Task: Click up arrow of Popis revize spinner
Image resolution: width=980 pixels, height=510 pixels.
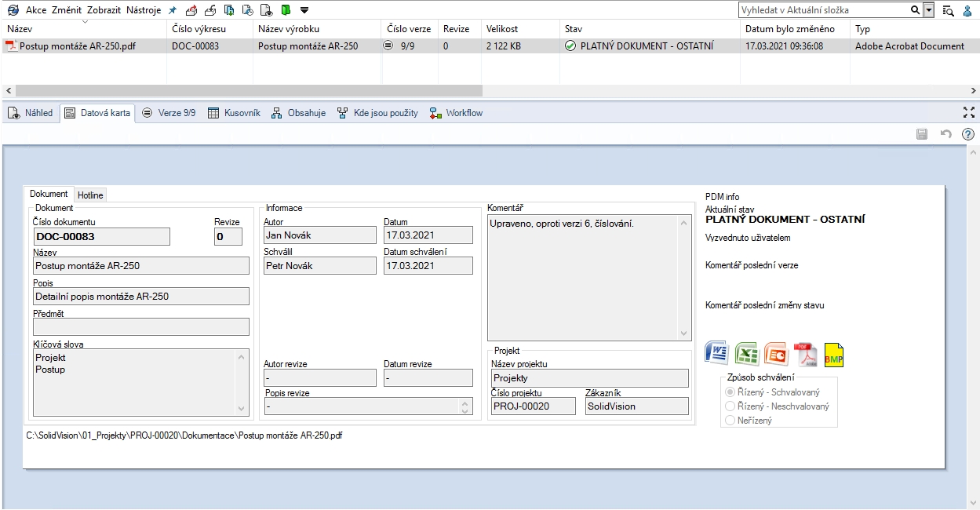Action: coord(465,403)
